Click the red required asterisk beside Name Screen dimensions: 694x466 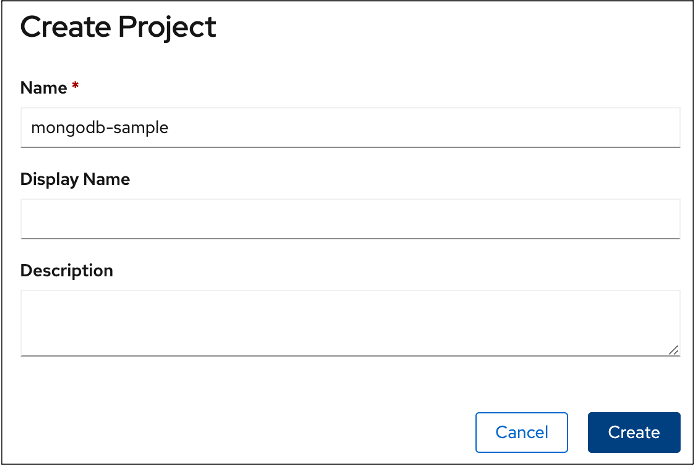point(75,88)
